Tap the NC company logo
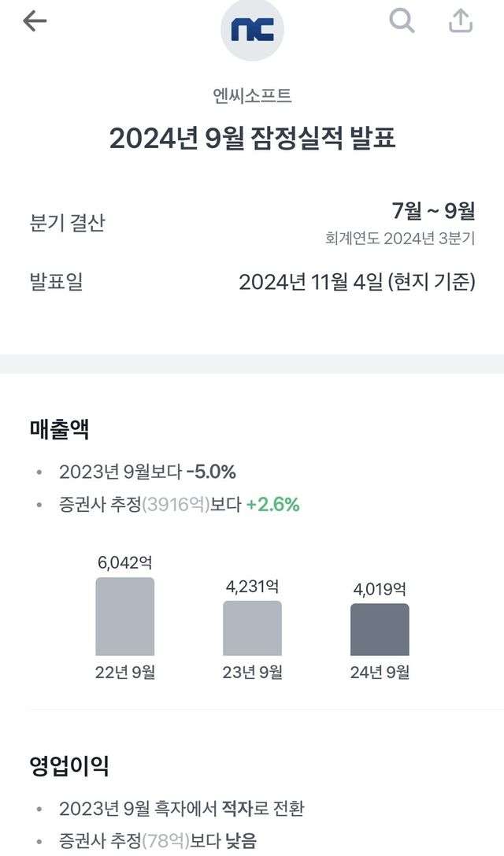 252,31
